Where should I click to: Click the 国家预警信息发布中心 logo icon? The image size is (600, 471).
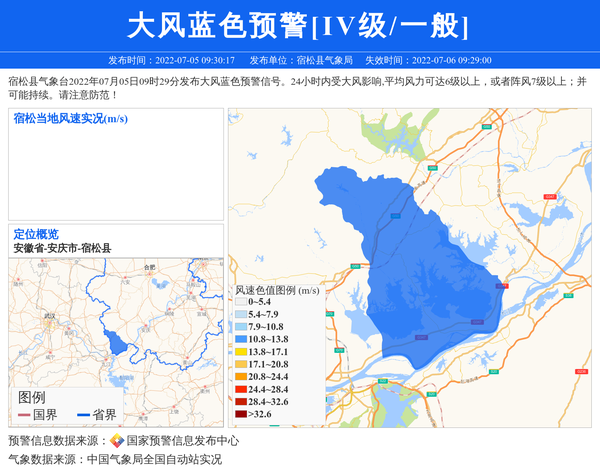click(117, 440)
